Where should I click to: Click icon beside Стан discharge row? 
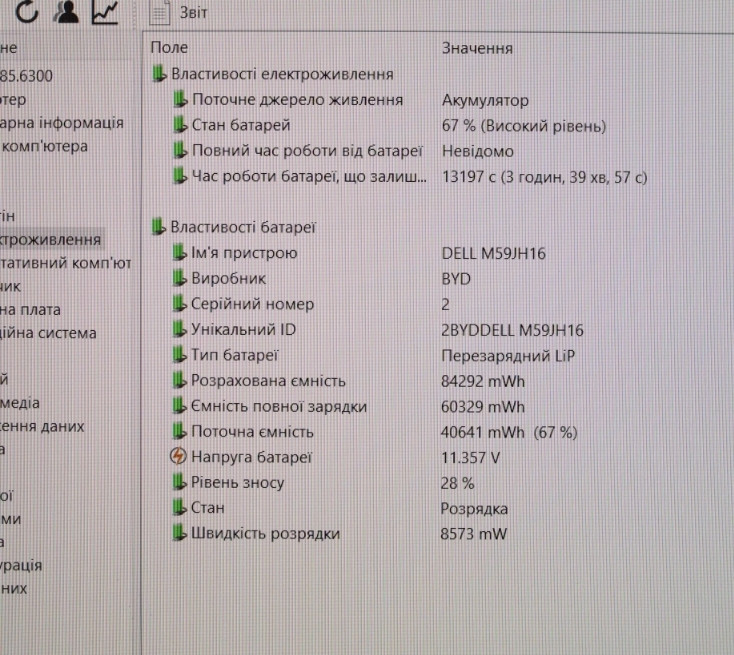click(x=179, y=507)
